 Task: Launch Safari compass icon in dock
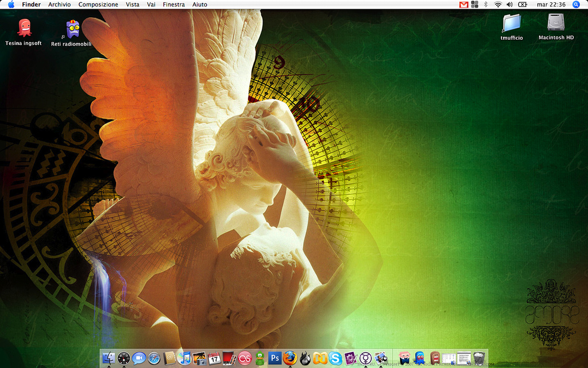pyautogui.click(x=154, y=358)
